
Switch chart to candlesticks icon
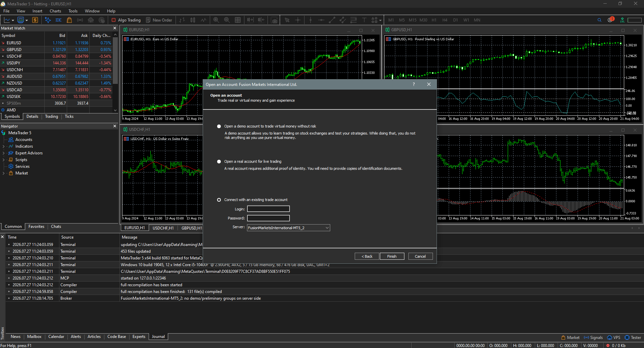pyautogui.click(x=193, y=20)
